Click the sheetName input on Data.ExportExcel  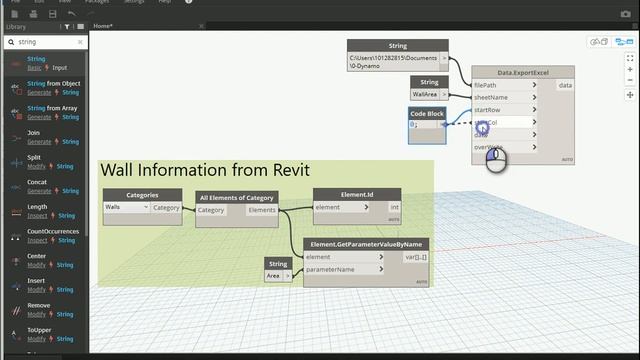coord(491,97)
